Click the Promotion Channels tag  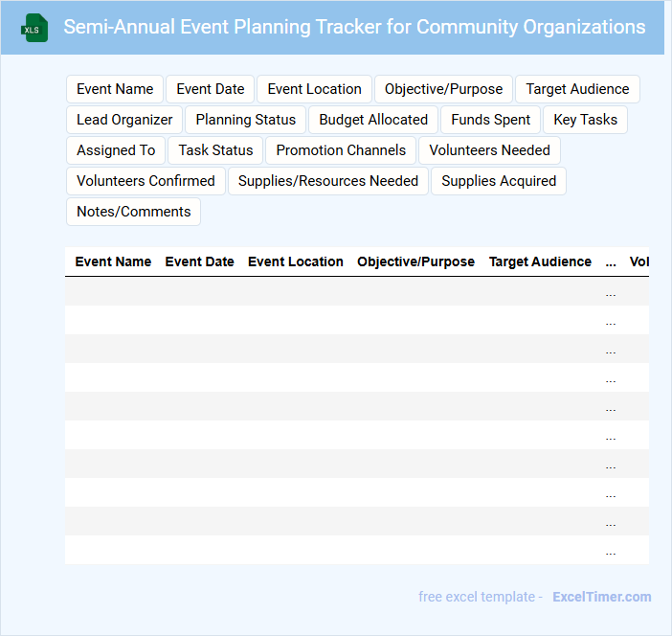pos(341,150)
